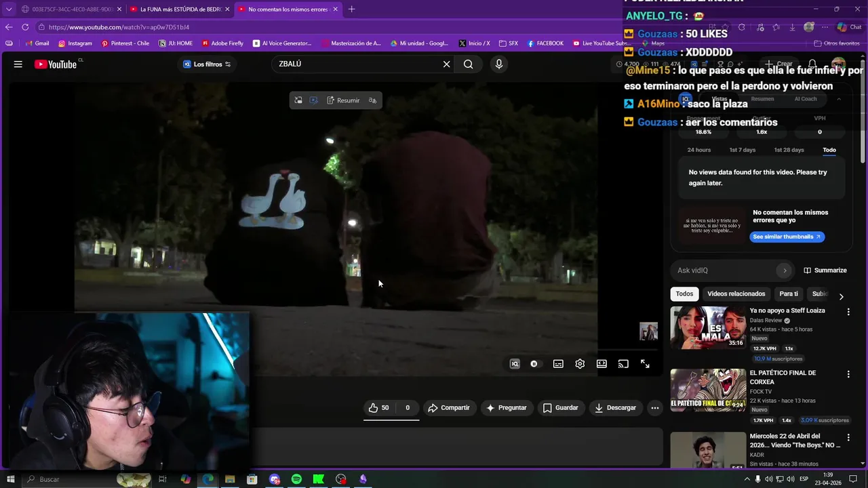The image size is (868, 488).
Task: Select the 1st 28 days views tab
Action: 789,150
